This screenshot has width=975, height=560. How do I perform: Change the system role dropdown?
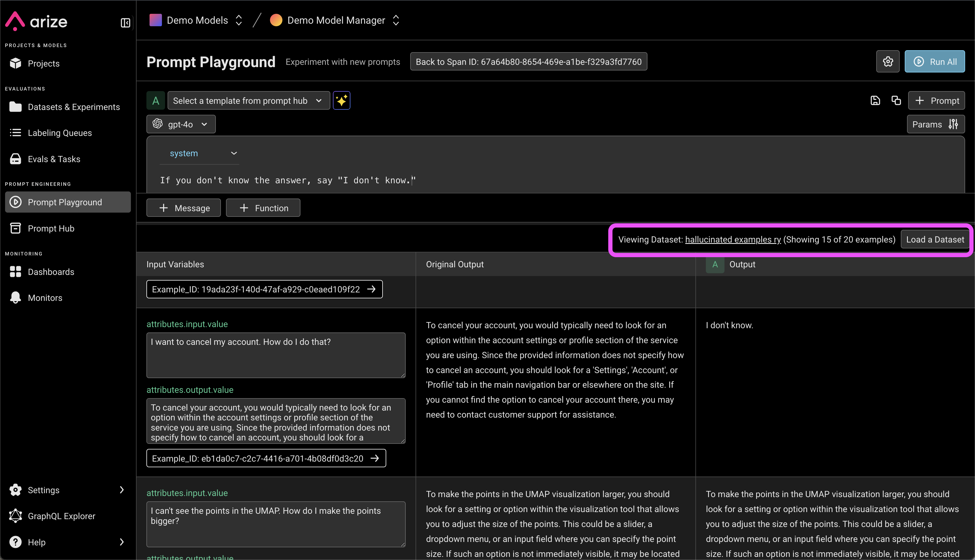[x=200, y=153]
